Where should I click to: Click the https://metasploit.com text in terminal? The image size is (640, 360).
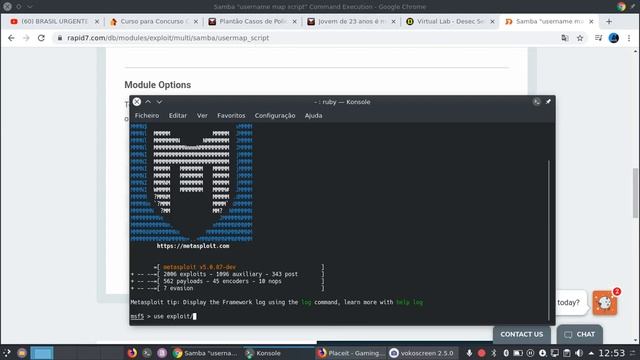tap(193, 246)
